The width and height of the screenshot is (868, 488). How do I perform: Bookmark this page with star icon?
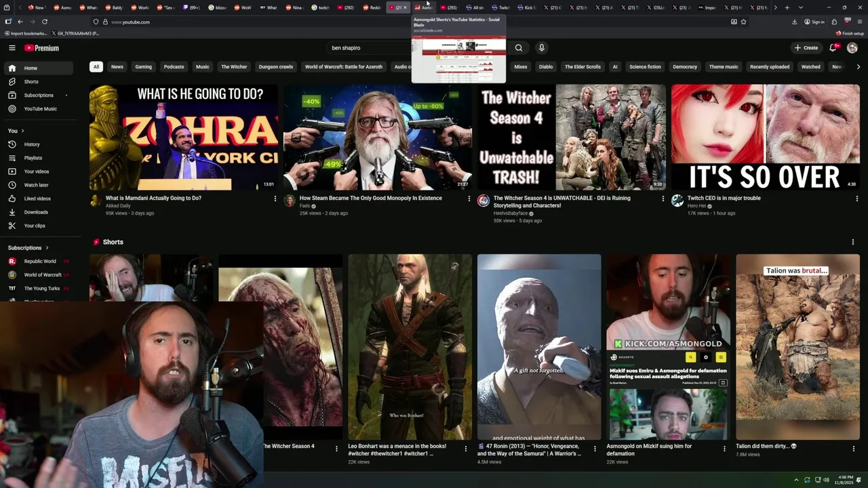click(744, 22)
